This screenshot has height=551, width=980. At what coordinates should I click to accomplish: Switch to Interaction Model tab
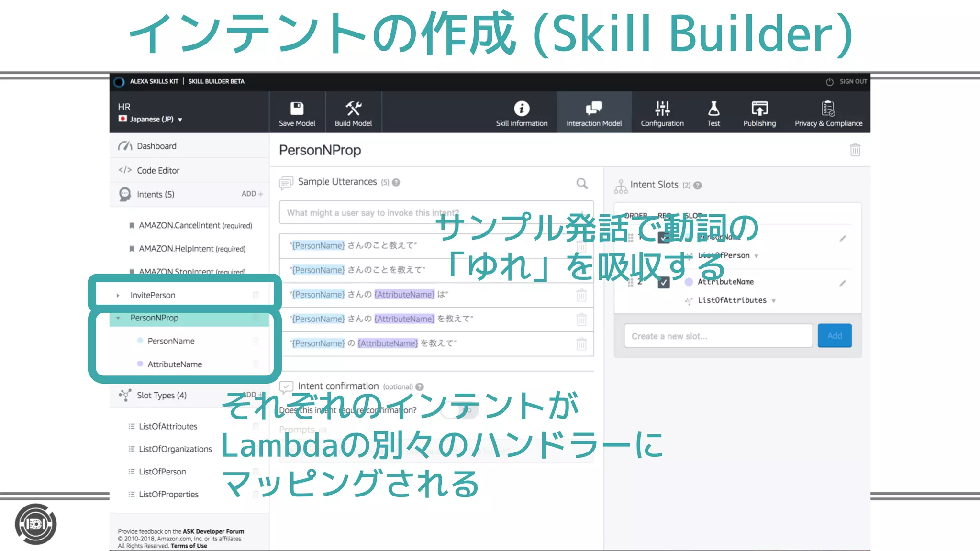[x=594, y=113]
